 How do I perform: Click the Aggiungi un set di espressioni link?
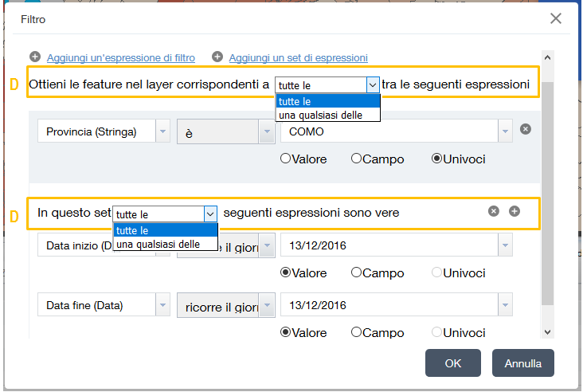coord(298,57)
